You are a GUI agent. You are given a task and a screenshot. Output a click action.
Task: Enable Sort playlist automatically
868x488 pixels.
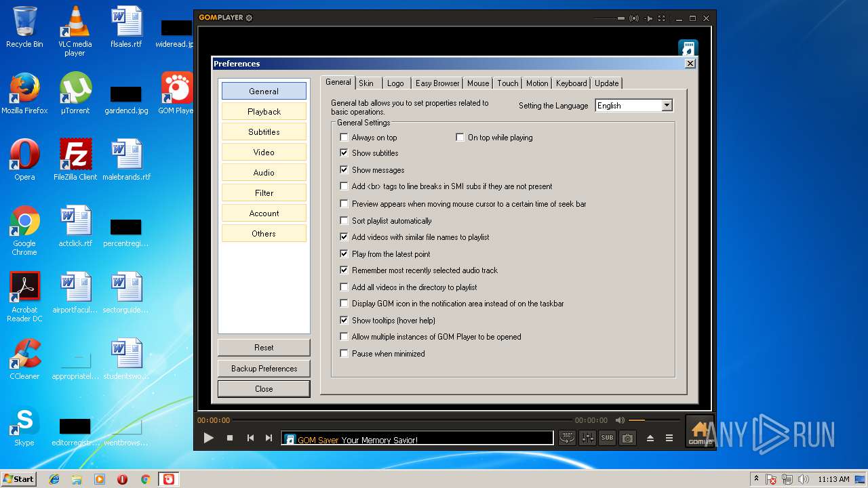[344, 221]
